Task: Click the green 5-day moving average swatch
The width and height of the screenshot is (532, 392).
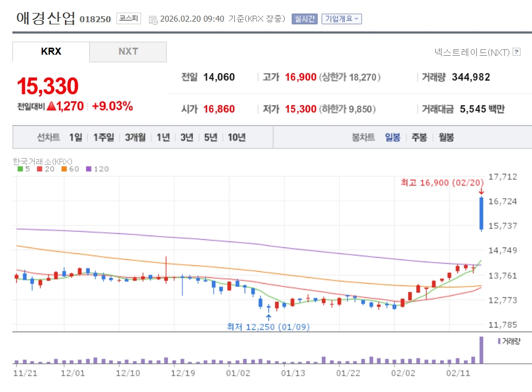Action: pos(20,169)
